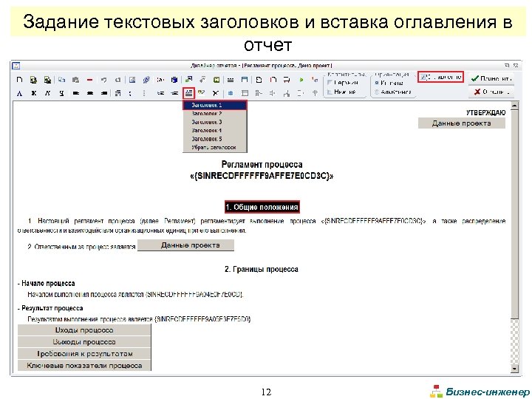Click the Применить button
This screenshot has height=399, width=532.
point(491,79)
